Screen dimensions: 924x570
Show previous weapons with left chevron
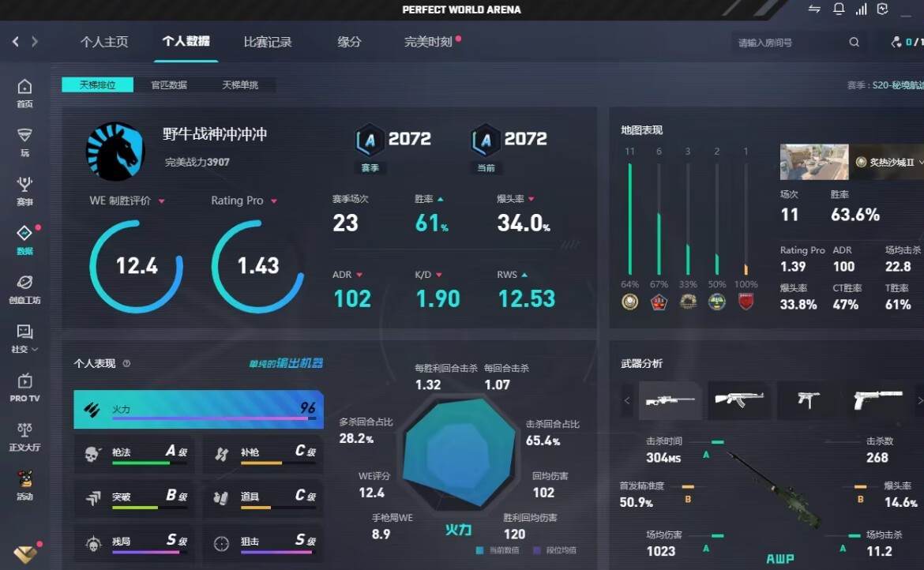point(627,400)
